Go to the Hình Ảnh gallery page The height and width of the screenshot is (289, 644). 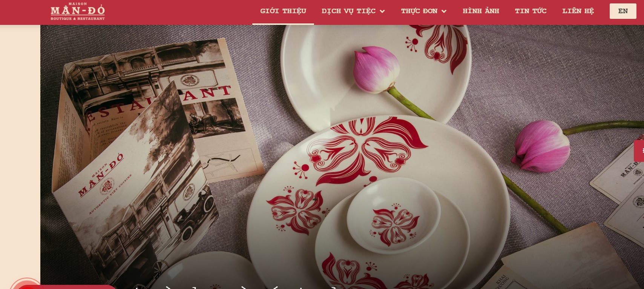pos(481,11)
